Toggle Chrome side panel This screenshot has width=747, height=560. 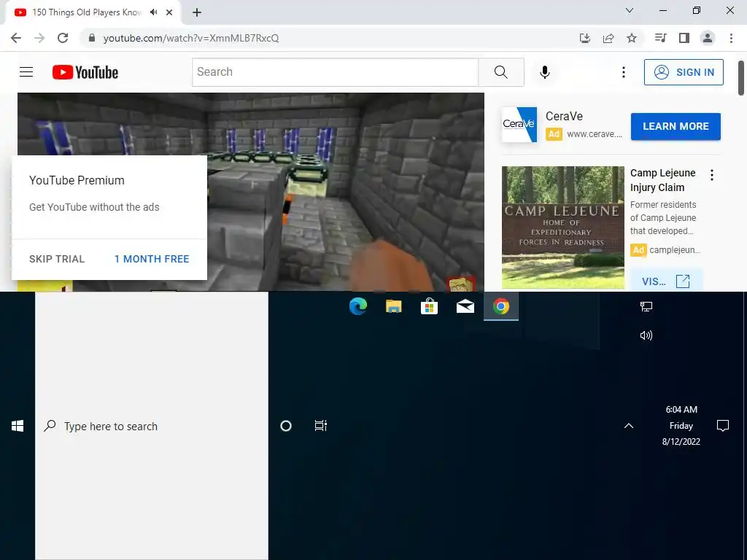tap(684, 38)
